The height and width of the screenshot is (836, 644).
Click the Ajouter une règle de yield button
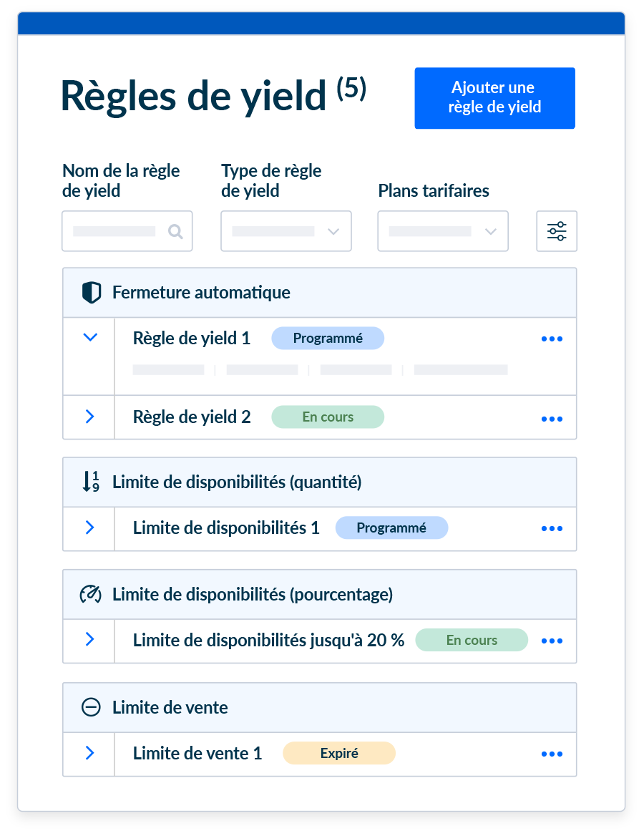494,98
